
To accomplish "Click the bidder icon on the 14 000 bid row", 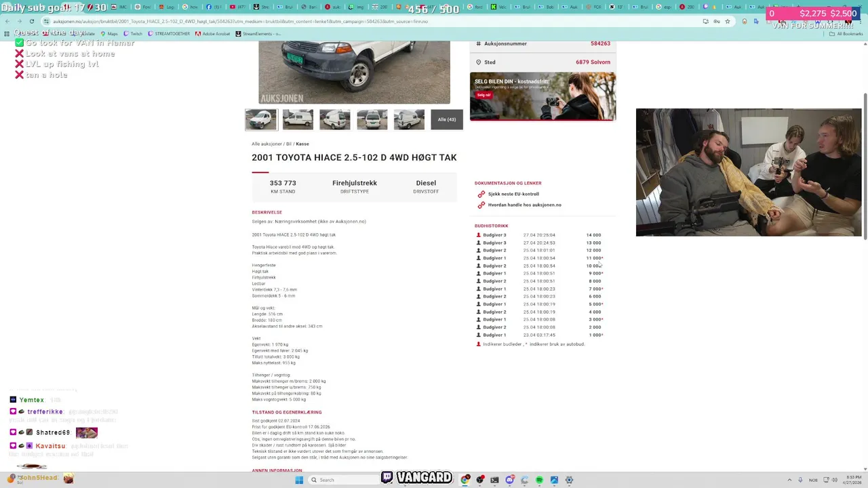I will coord(478,235).
